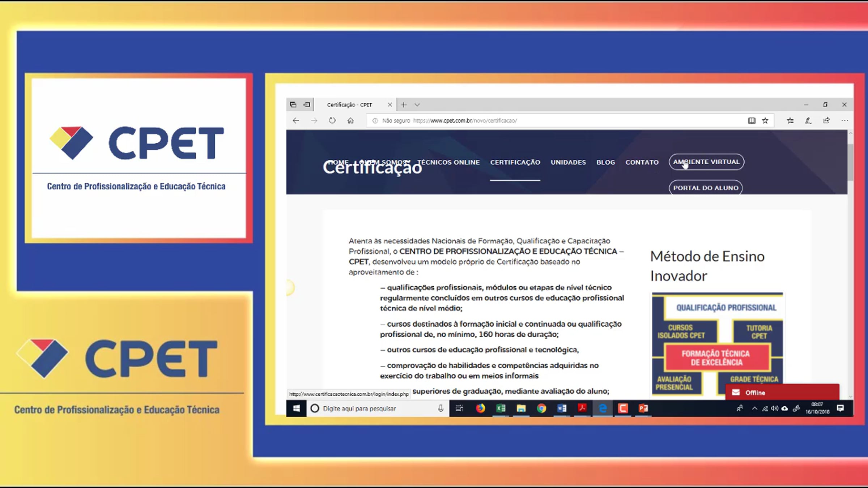Click the text 'profissional de, no mínimo, 160 horas de duração'
The width and height of the screenshot is (868, 488).
coord(469,334)
